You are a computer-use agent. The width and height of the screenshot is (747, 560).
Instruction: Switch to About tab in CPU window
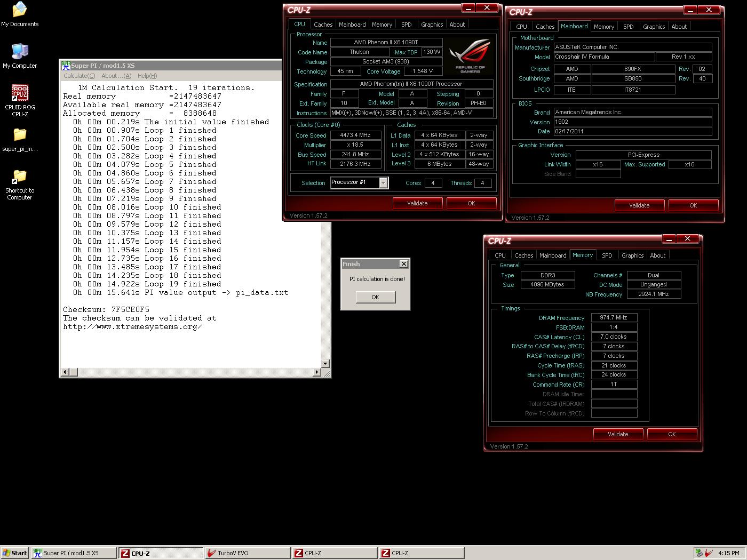(x=457, y=25)
